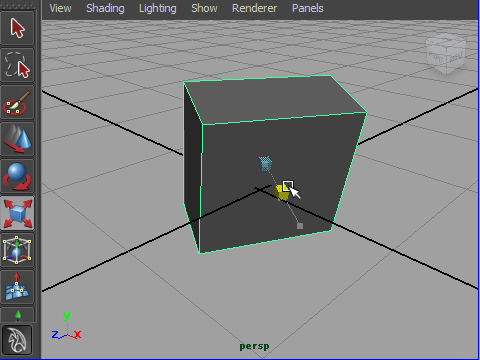
Task: Select the Scale tool cube icon
Action: [17, 213]
